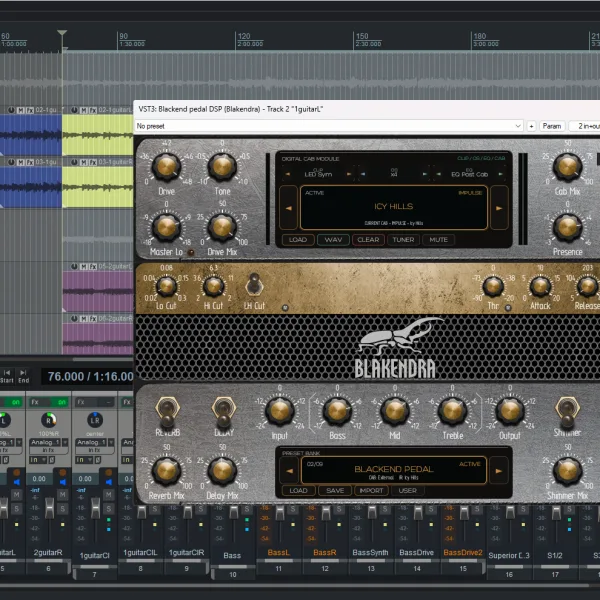Click the edit cursor marker on timeline
The width and height of the screenshot is (600, 600).
pyautogui.click(x=62, y=33)
